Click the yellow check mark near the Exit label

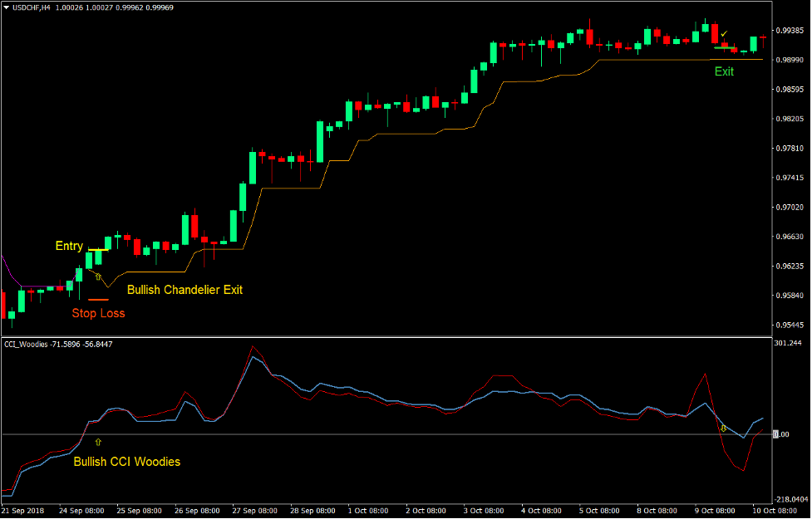click(724, 34)
